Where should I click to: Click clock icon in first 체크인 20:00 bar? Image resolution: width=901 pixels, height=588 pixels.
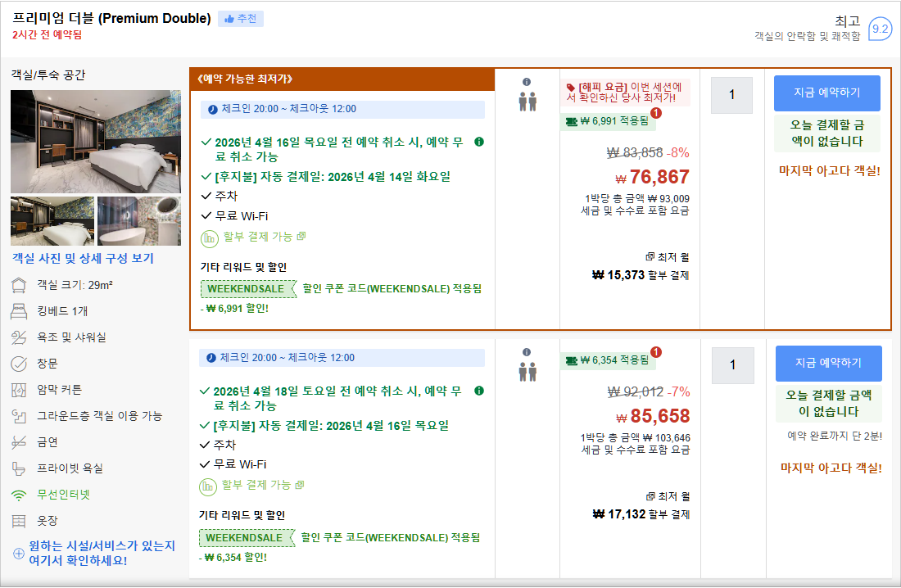[213, 109]
